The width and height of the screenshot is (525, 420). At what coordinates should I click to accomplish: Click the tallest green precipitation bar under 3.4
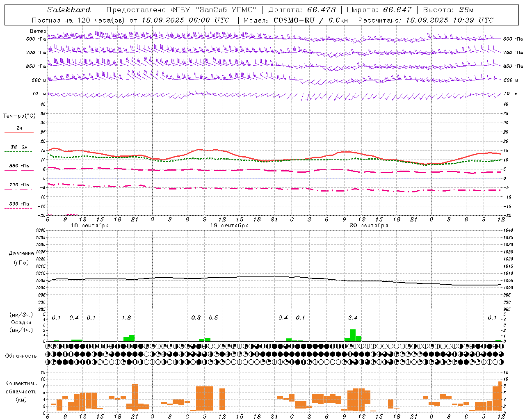click(353, 335)
